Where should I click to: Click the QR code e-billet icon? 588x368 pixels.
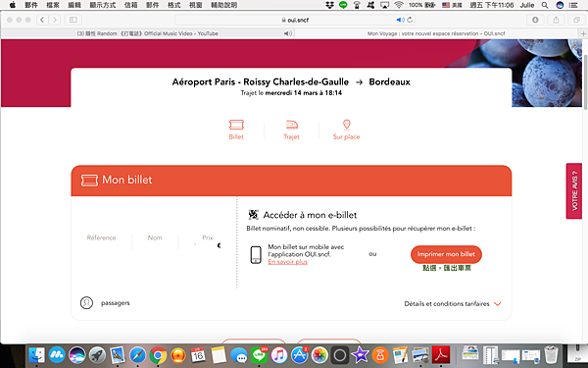click(254, 215)
